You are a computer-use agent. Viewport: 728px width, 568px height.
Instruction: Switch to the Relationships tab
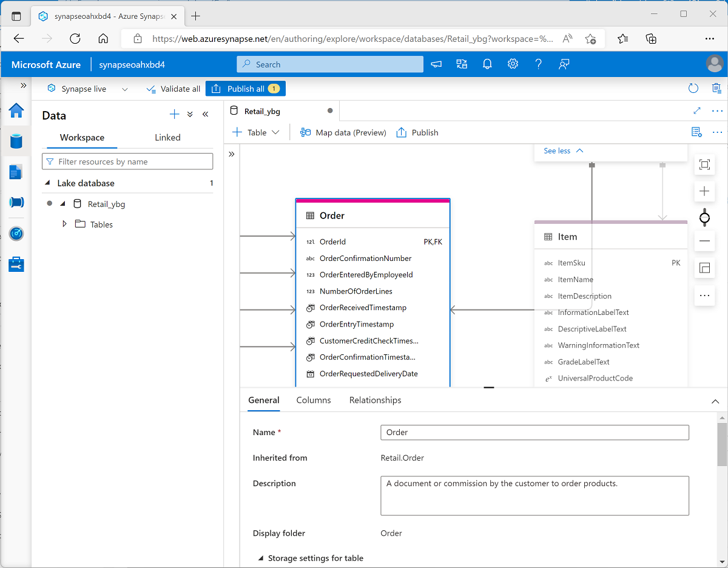pos(375,400)
